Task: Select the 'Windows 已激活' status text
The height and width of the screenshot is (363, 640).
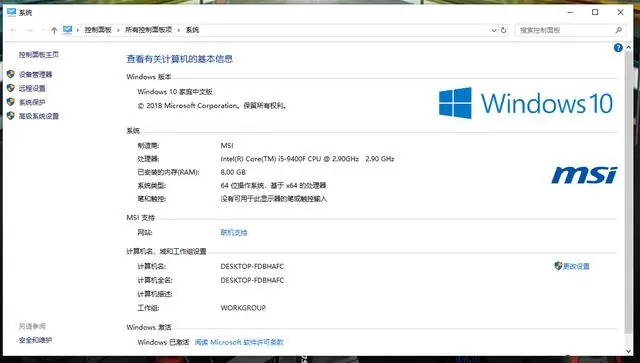Action: (163, 342)
